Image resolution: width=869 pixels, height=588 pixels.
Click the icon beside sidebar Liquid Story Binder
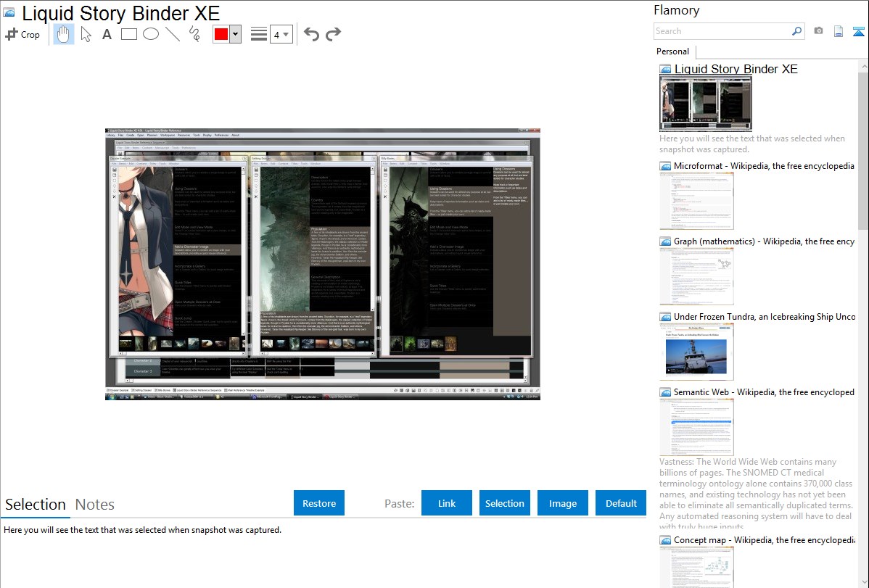665,70
